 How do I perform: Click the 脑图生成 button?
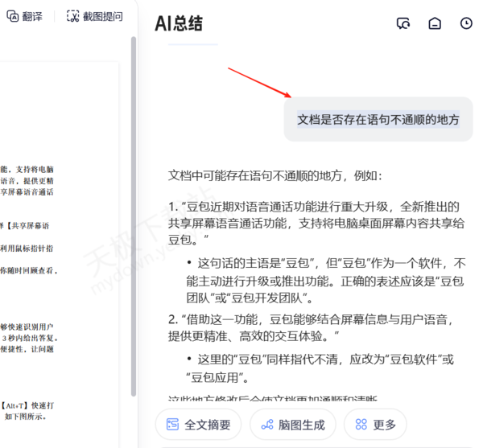(293, 425)
